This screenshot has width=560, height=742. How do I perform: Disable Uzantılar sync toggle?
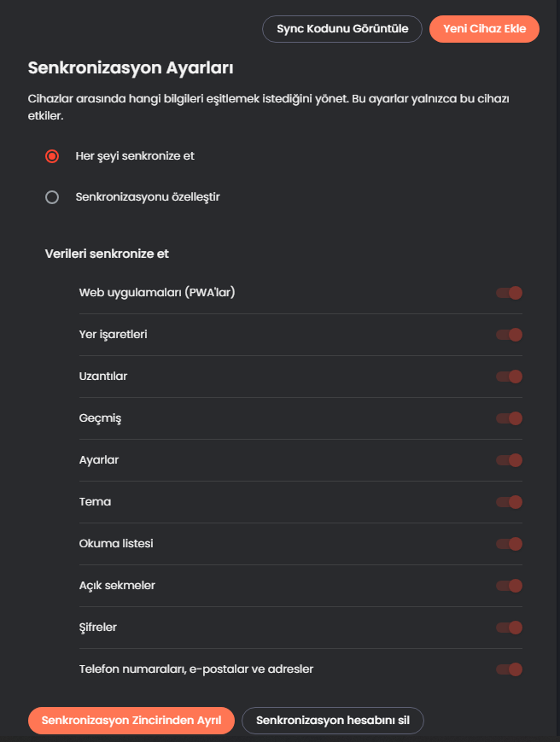510,377
